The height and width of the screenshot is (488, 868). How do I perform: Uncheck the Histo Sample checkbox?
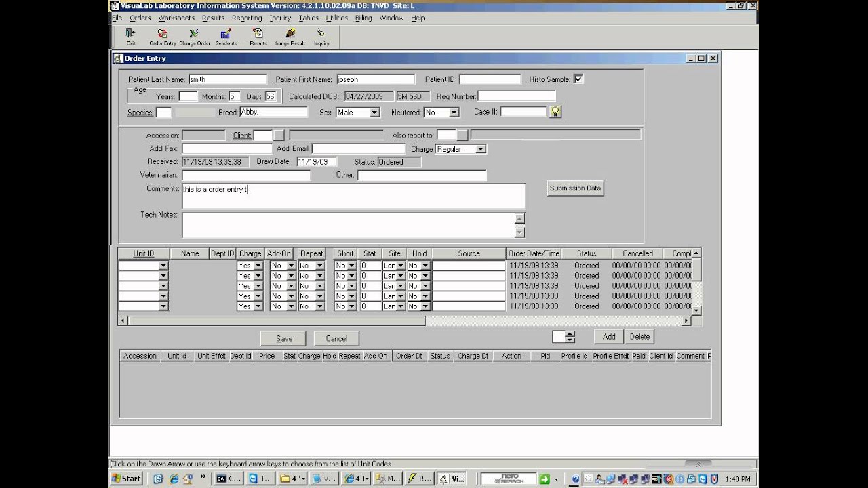[x=578, y=79]
